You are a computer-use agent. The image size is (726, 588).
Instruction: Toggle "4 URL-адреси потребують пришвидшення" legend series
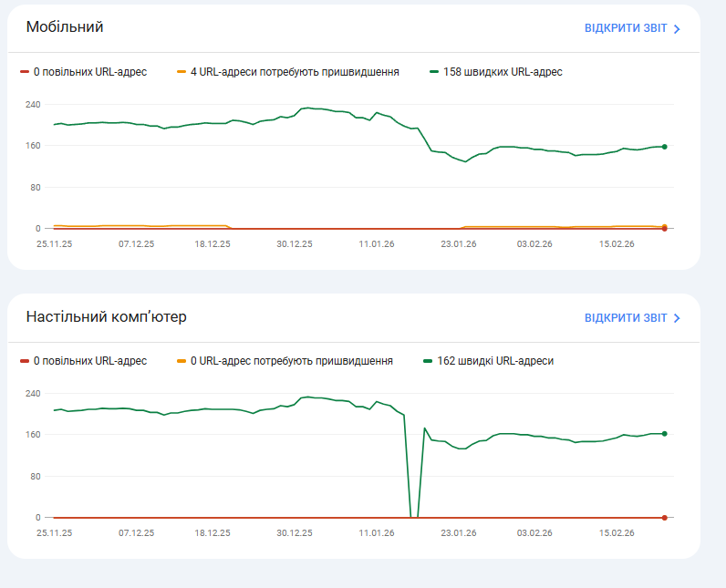(295, 72)
